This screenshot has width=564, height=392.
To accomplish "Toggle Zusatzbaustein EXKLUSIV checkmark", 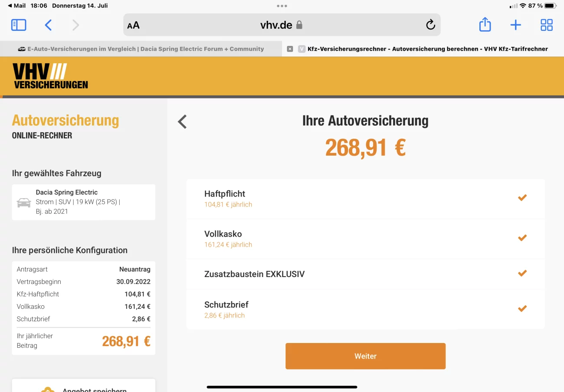I will (x=522, y=273).
